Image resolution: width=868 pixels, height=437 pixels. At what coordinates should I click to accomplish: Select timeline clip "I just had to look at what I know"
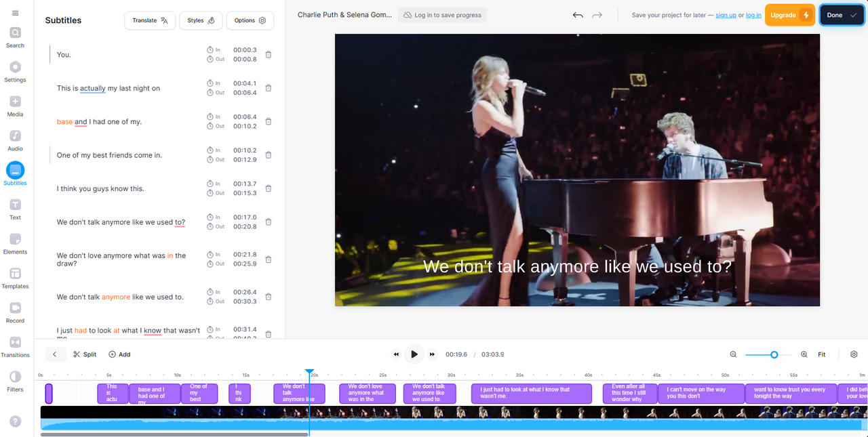[532, 394]
